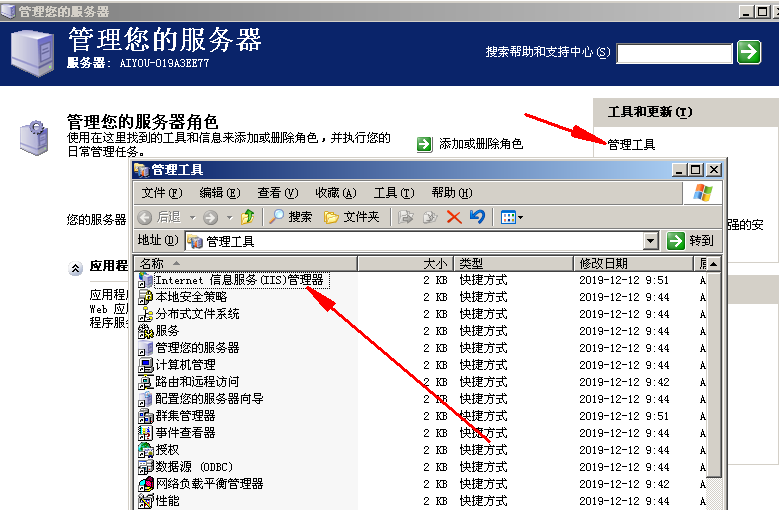This screenshot has height=510, width=779.
Task: Open the 文件(F) menu
Action: point(162,193)
